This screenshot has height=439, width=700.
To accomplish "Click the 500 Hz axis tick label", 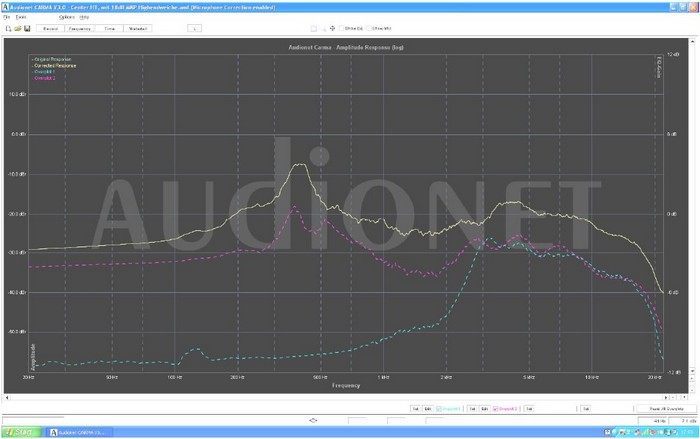I will coord(320,377).
